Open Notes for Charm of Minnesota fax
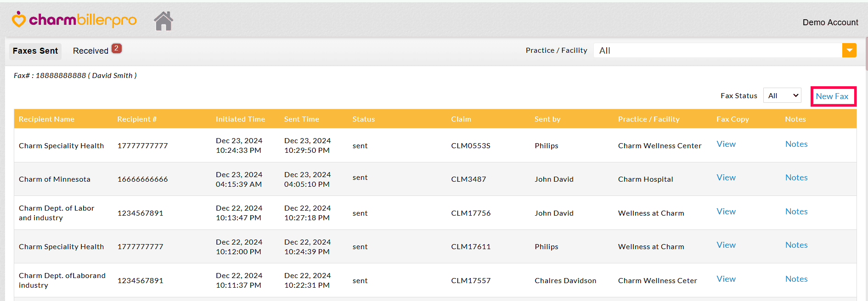Image resolution: width=868 pixels, height=301 pixels. (x=796, y=178)
